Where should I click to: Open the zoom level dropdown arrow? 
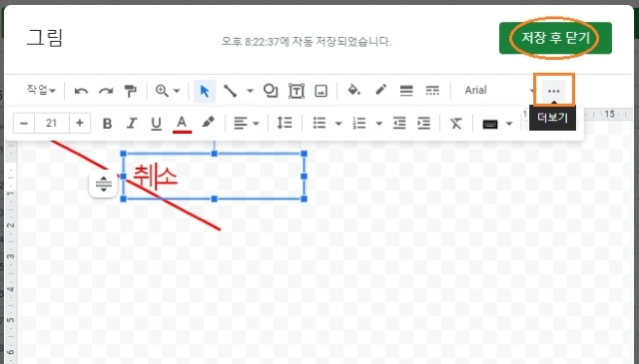point(177,91)
